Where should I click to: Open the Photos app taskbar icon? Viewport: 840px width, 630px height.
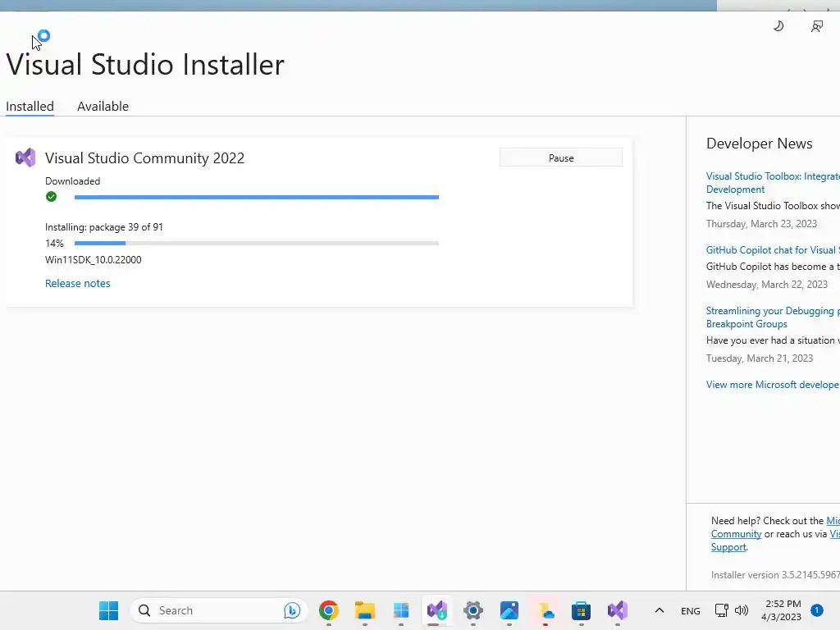coord(509,610)
